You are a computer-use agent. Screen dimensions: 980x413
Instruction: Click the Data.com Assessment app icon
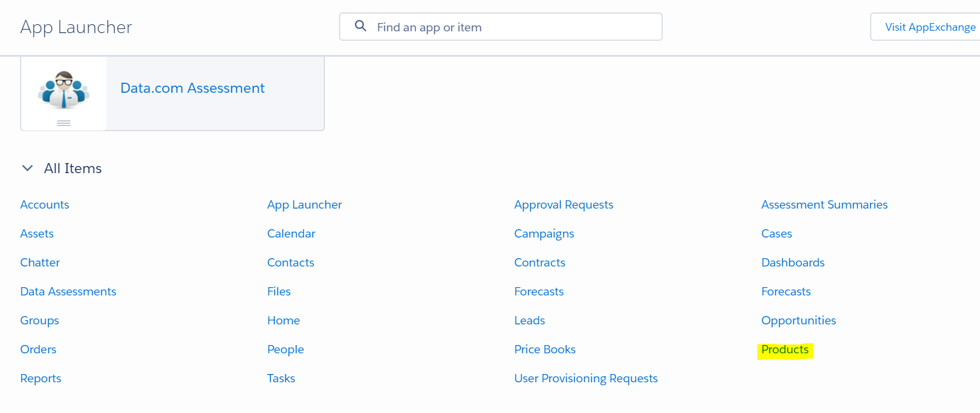click(x=64, y=90)
